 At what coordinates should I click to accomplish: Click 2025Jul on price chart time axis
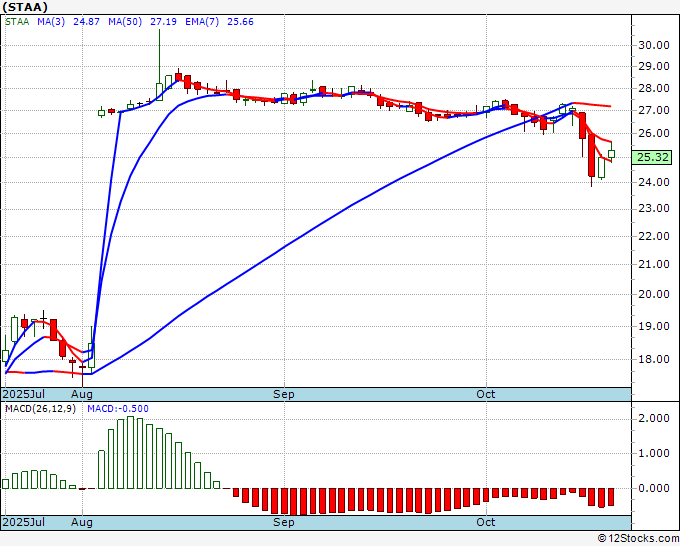tap(24, 394)
